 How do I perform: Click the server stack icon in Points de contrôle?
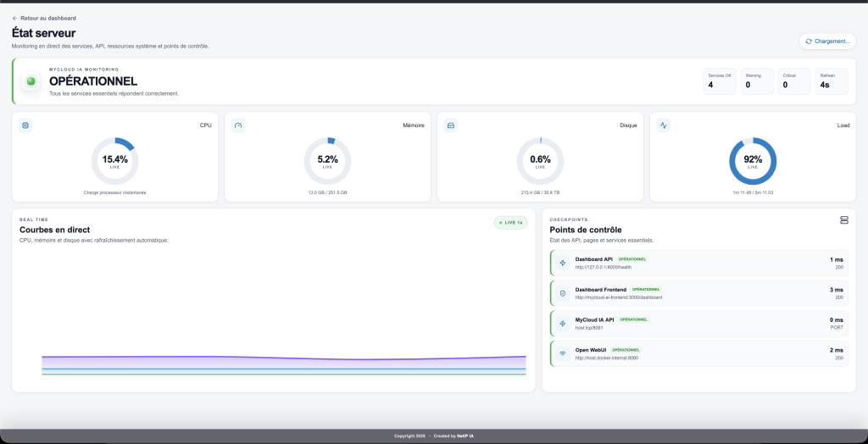click(843, 220)
